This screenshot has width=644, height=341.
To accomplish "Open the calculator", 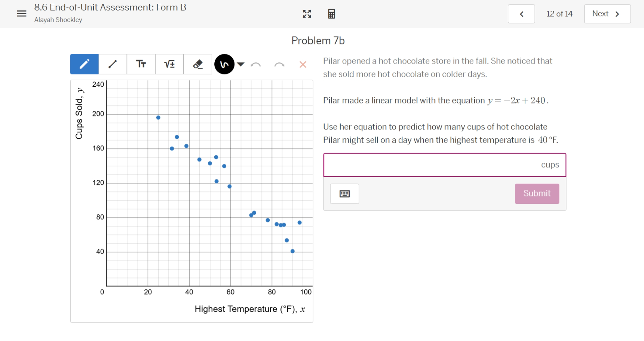I will (331, 14).
